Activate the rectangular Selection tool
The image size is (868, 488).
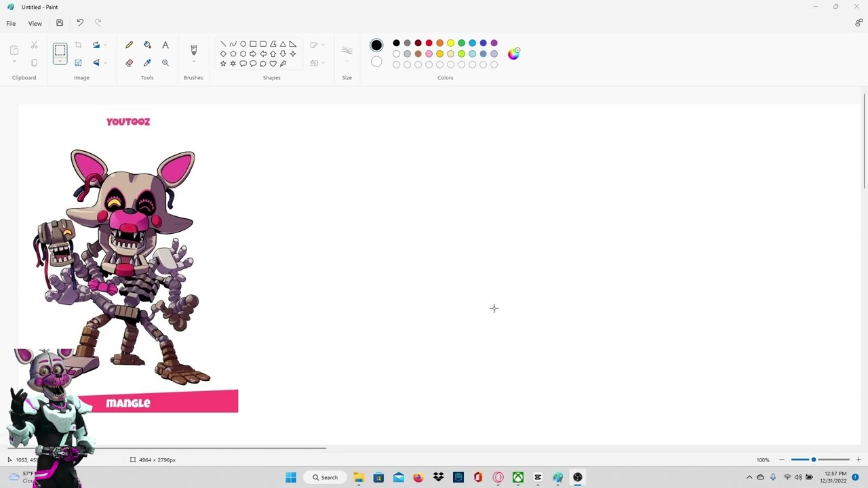[60, 50]
